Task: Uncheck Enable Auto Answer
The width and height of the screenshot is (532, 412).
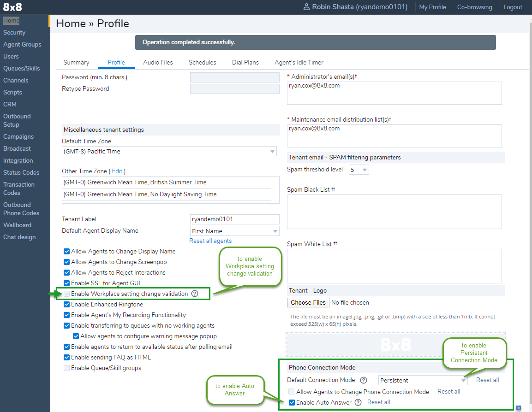Action: click(x=292, y=402)
